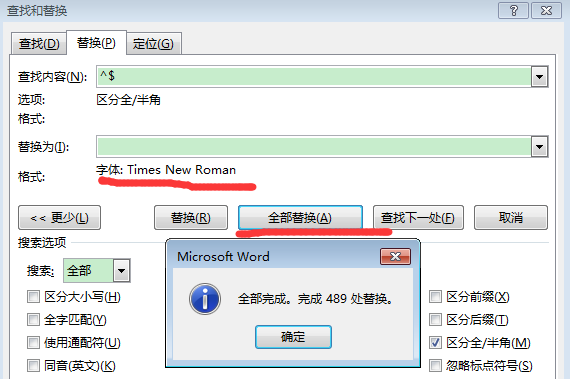This screenshot has height=379, width=570.
Task: Expand the 替换为 dropdown history
Action: [539, 146]
